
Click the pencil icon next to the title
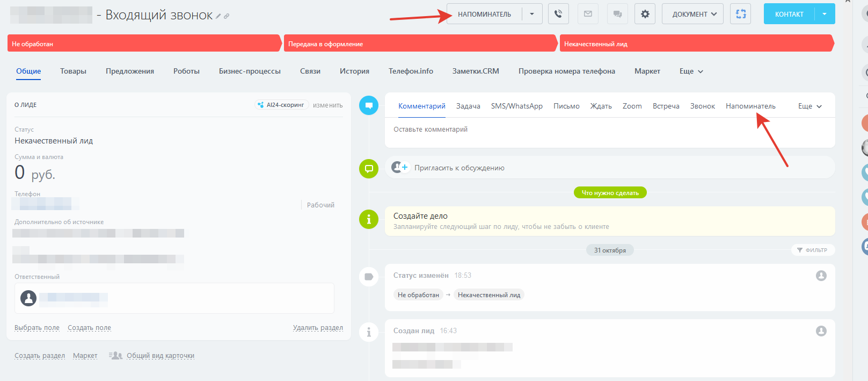tap(218, 16)
